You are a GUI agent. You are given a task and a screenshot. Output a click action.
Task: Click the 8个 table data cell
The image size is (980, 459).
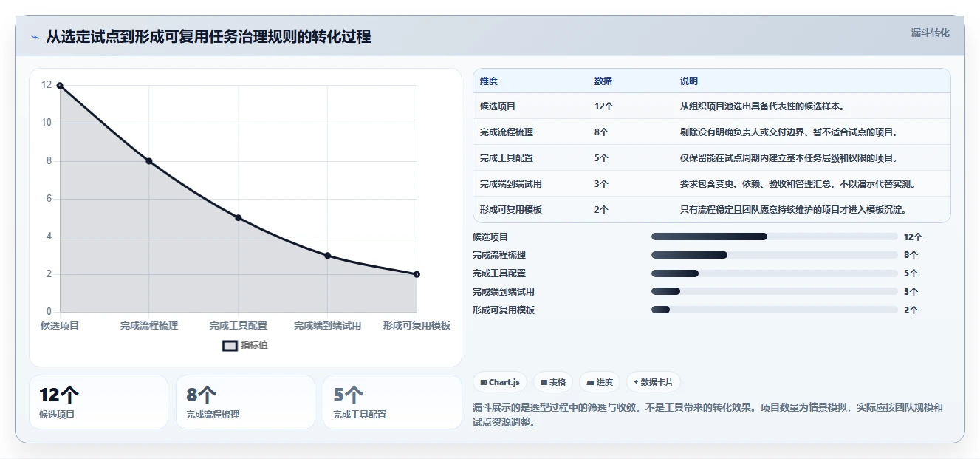point(602,132)
